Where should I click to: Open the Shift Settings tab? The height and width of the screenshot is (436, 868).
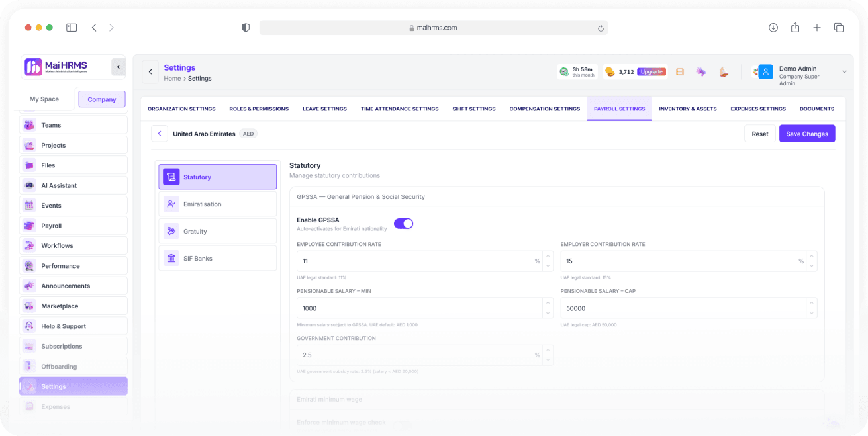coord(474,109)
